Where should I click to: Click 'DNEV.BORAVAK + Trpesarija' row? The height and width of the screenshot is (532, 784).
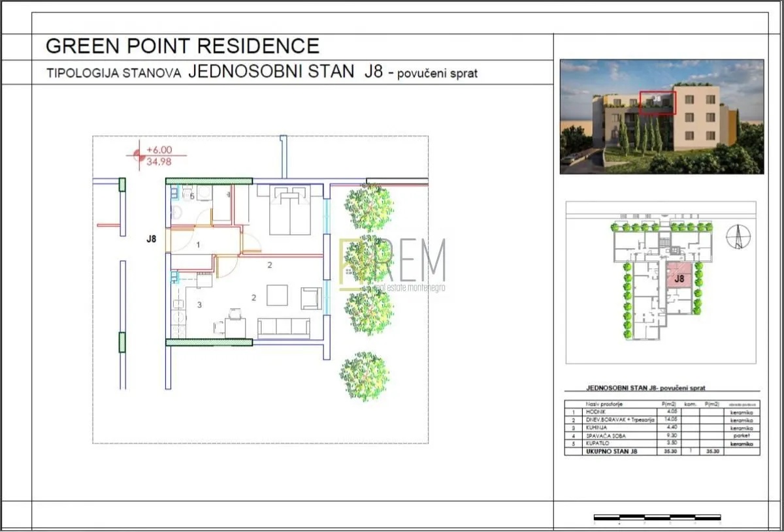pyautogui.click(x=662, y=420)
